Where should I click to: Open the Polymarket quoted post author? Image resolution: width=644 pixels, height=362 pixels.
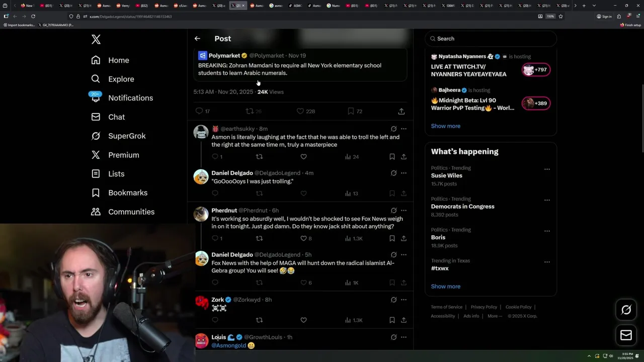224,56
